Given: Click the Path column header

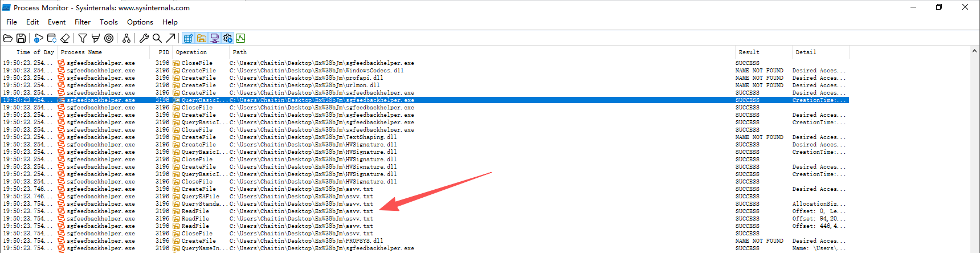Looking at the screenshot, I should (482, 52).
